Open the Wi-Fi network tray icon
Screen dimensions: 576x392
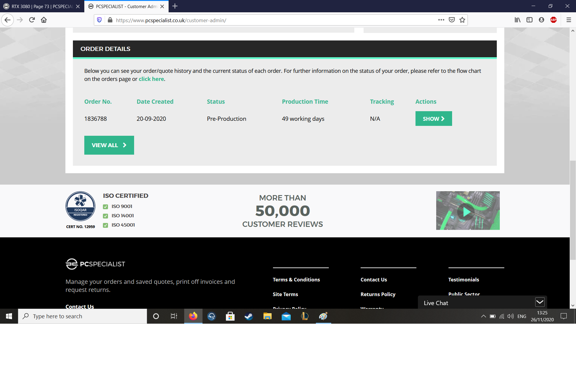click(502, 316)
